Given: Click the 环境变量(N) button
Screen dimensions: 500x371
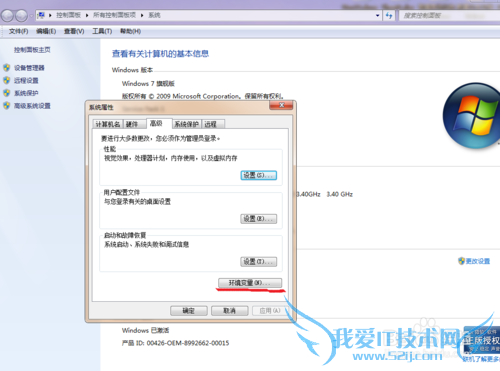Looking at the screenshot, I should (x=250, y=283).
